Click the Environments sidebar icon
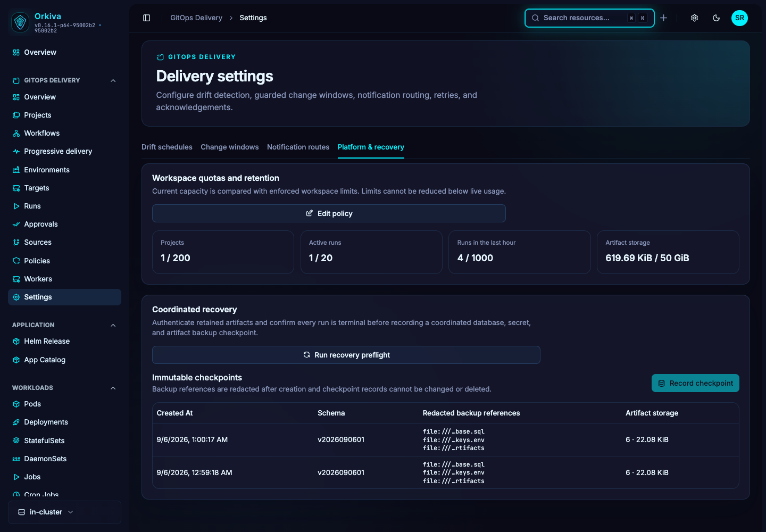The height and width of the screenshot is (532, 766). (x=16, y=170)
